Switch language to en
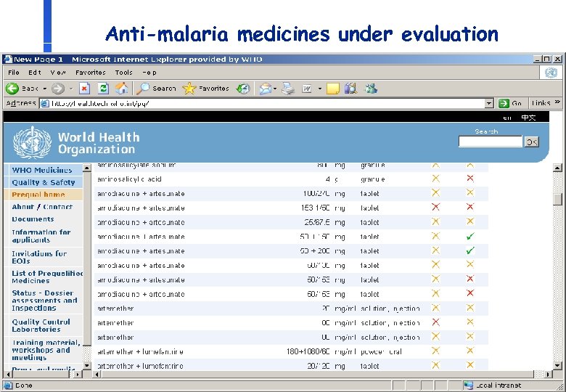Viewport: 566px width, 392px height. (507, 118)
